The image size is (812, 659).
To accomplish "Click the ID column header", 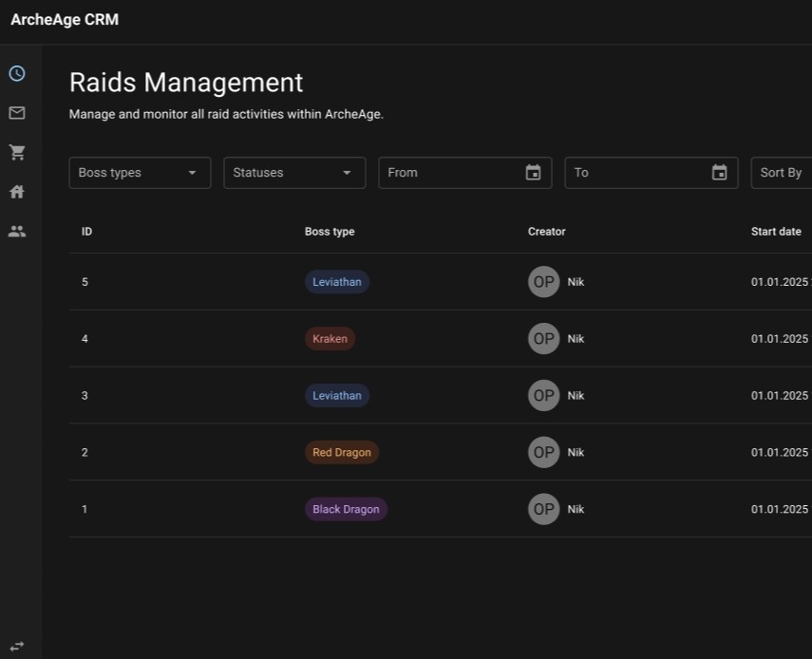I will (x=86, y=232).
